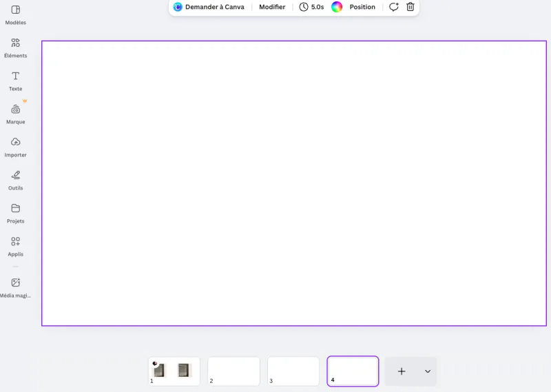Screen dimensions: 551x392
Task: Open the Modèles panel
Action: 15,15
